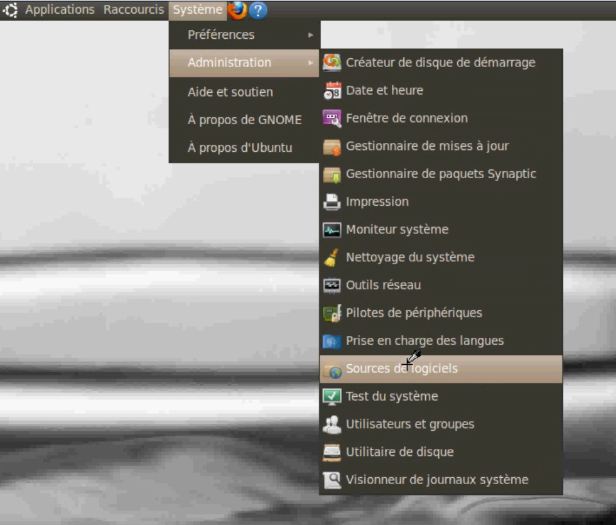Launch Test du système
Screen dimensions: 616x525
(441, 397)
